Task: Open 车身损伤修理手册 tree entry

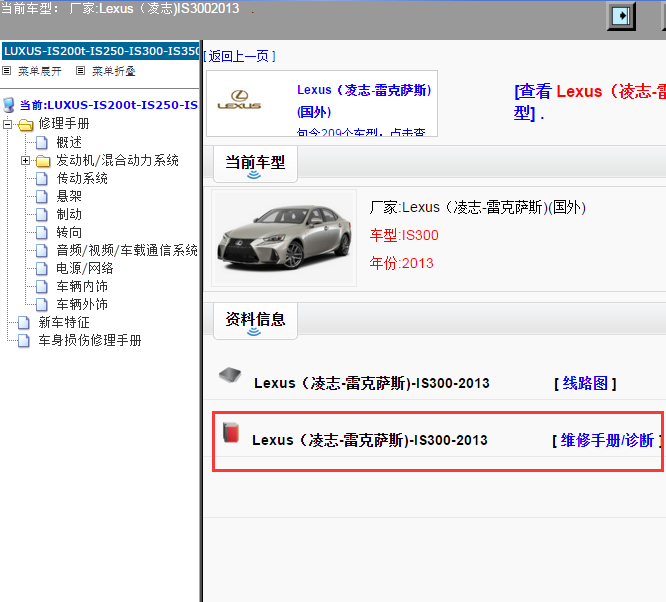Action: [x=90, y=340]
